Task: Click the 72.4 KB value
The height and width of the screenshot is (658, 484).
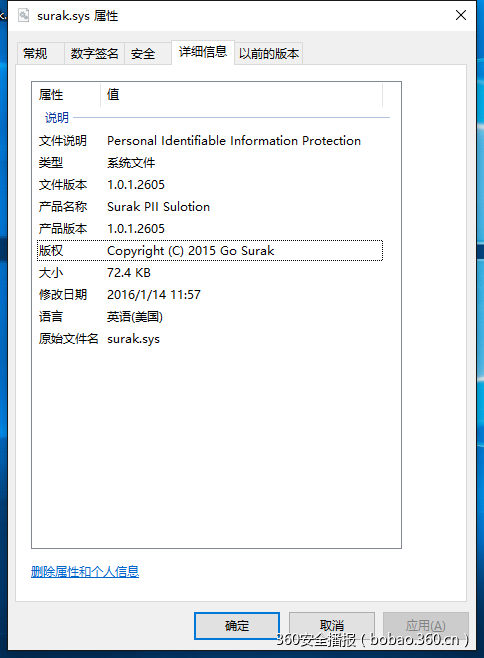Action: [x=129, y=273]
